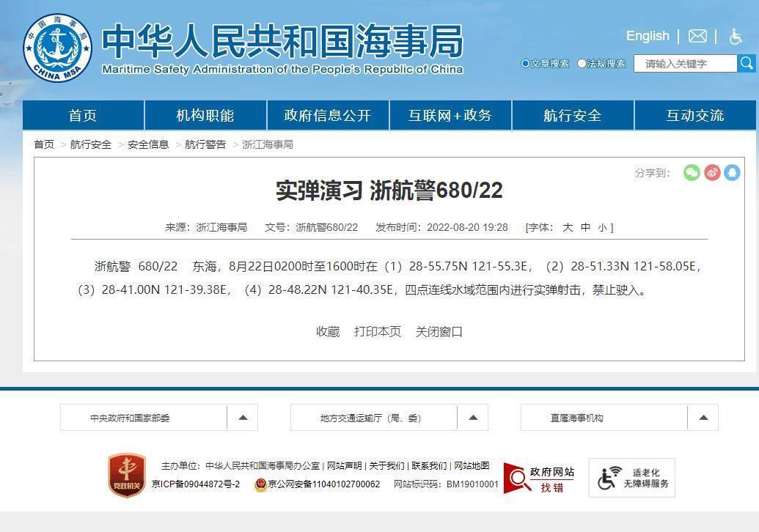This screenshot has height=532, width=759.
Task: Share the notice to Weibo
Action: click(711, 172)
